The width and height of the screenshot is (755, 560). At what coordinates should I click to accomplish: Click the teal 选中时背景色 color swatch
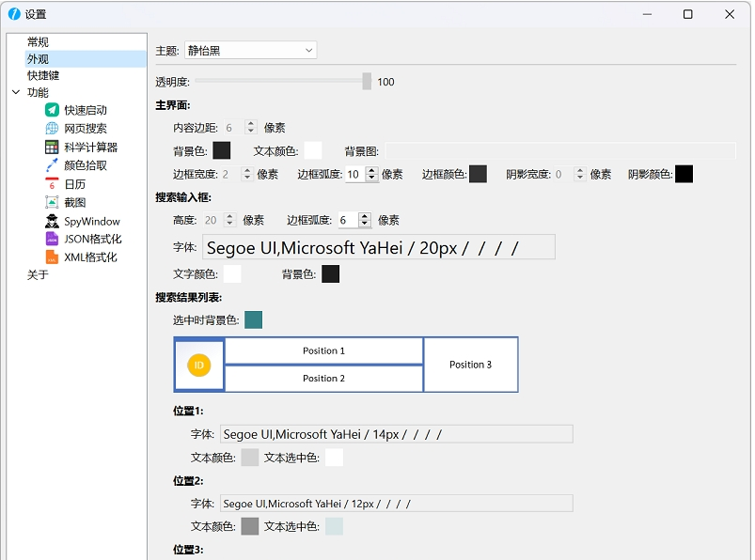(x=253, y=319)
